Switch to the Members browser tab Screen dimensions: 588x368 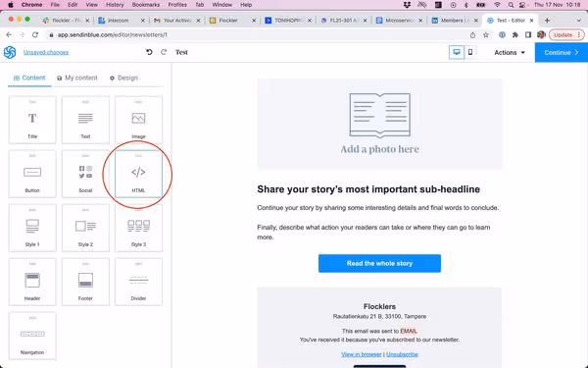455,21
